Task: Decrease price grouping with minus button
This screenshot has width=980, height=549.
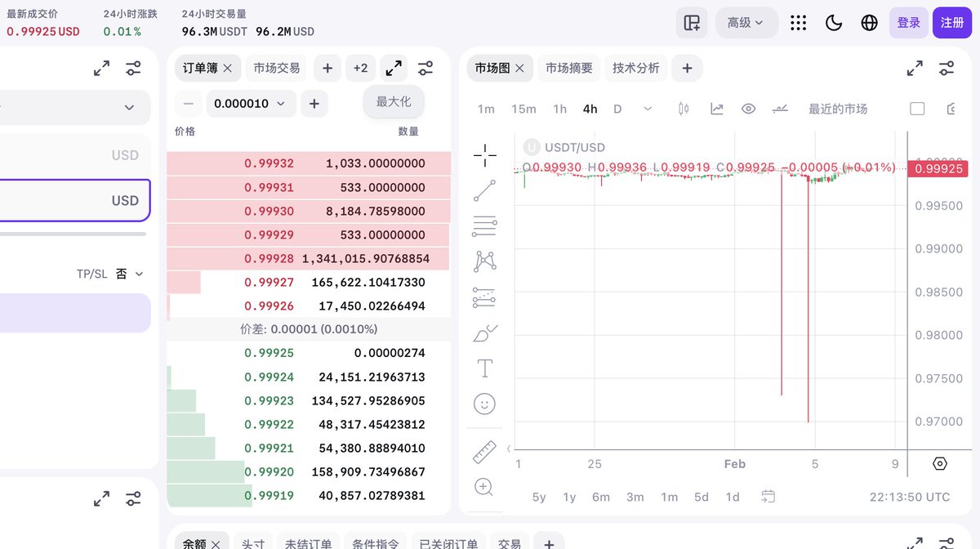Action: coord(189,104)
